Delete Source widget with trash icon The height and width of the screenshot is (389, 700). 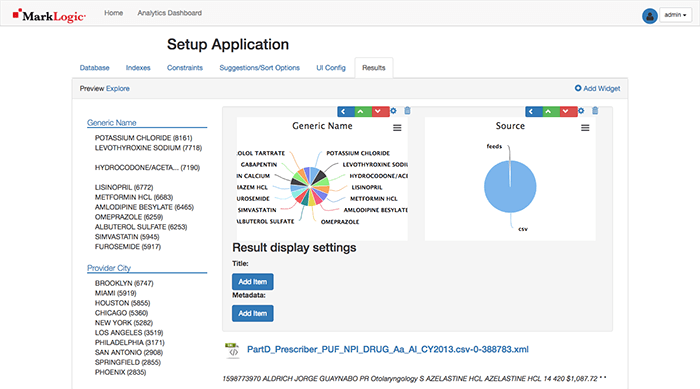point(595,111)
